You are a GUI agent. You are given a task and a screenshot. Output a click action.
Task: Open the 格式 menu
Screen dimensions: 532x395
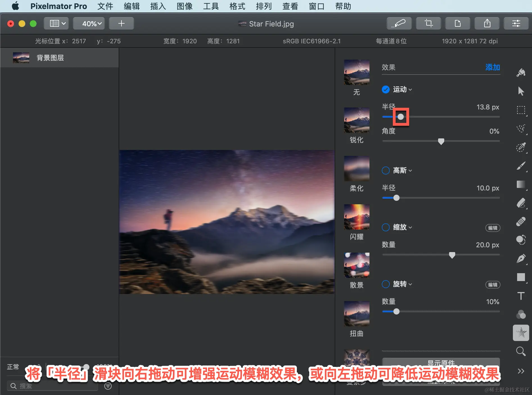coord(237,6)
